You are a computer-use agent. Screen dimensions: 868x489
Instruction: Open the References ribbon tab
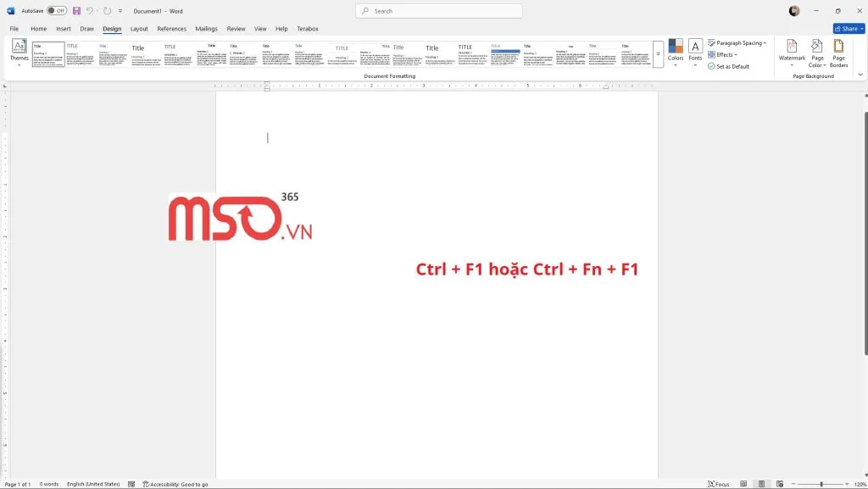[x=171, y=28]
